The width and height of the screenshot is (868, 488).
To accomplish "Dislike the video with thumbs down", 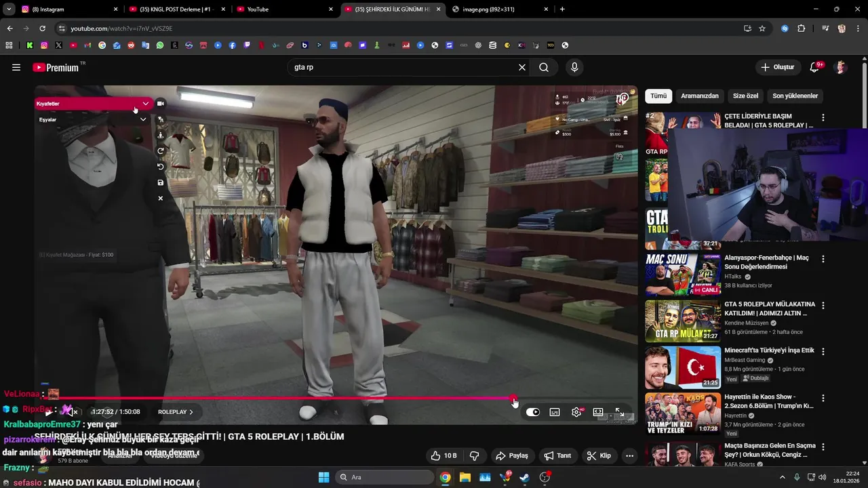I will 475,455.
